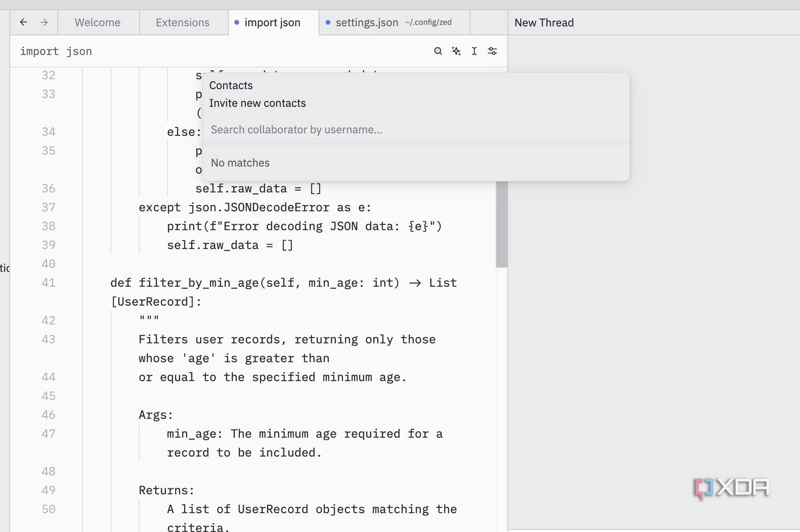
Task: Click Invite new contacts
Action: [257, 103]
